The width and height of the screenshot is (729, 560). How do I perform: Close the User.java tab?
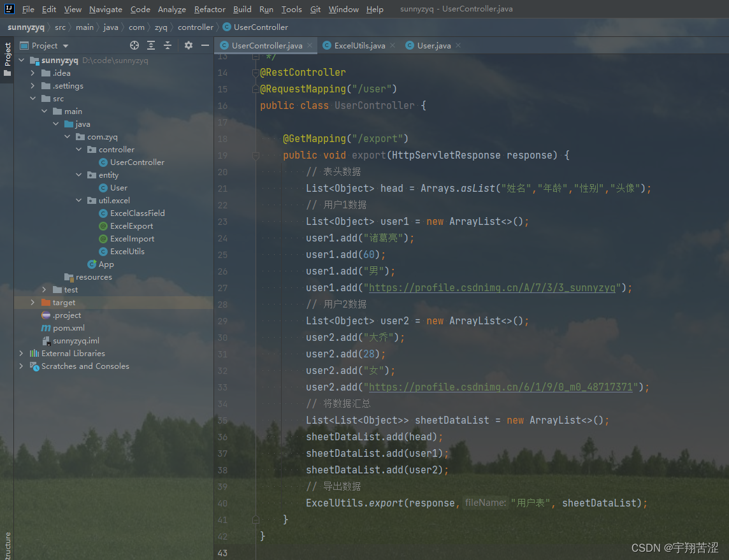[x=458, y=45]
